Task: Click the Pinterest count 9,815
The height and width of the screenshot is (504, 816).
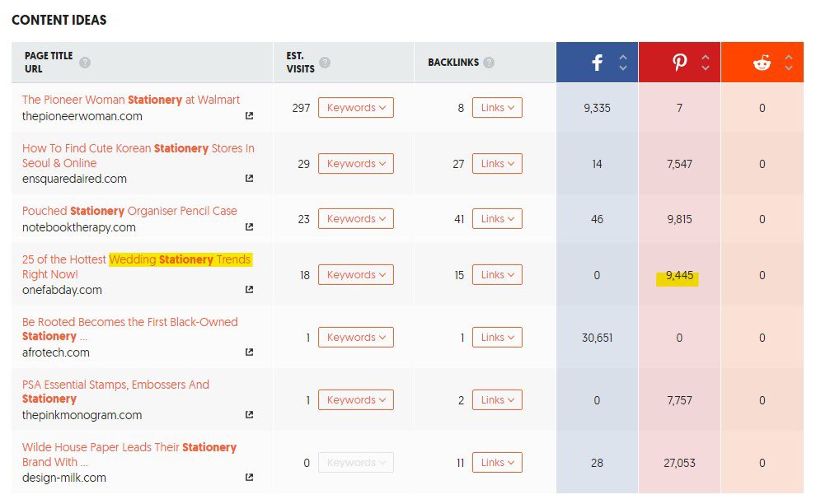Action: pos(679,219)
